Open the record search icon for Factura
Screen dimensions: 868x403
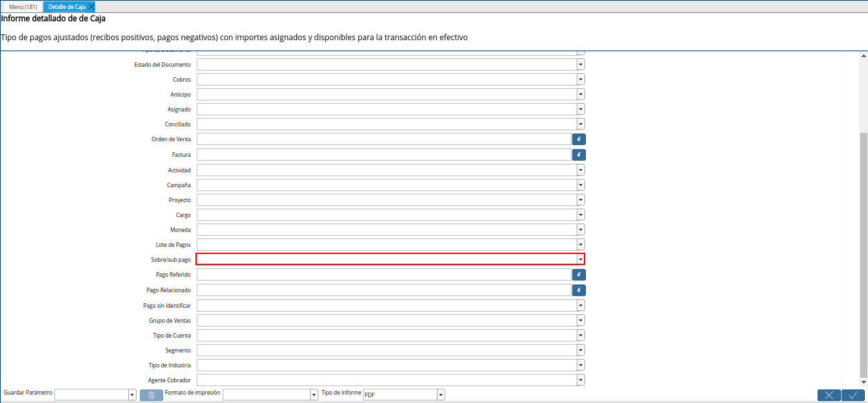(x=579, y=154)
